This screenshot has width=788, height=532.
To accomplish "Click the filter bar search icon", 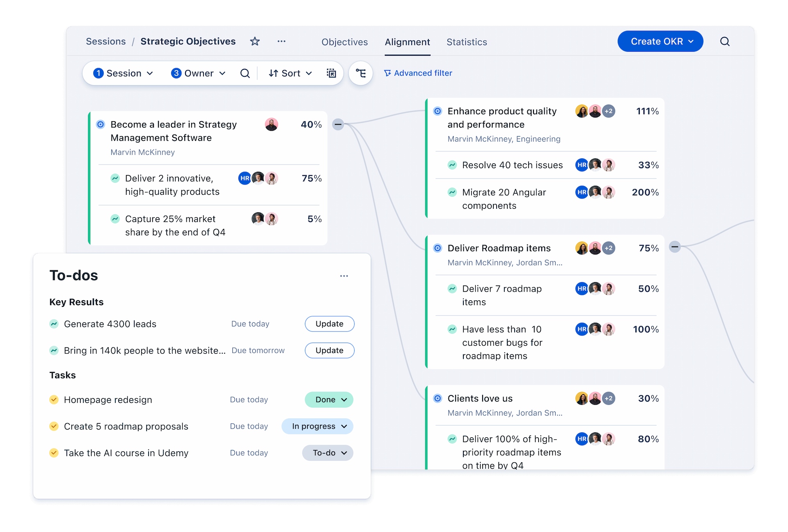I will coord(245,73).
